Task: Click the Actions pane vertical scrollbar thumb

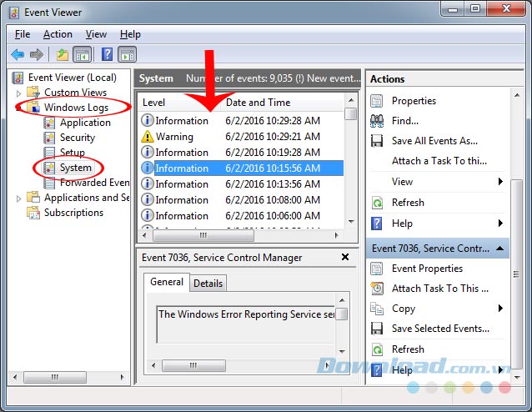Action: coord(516,274)
